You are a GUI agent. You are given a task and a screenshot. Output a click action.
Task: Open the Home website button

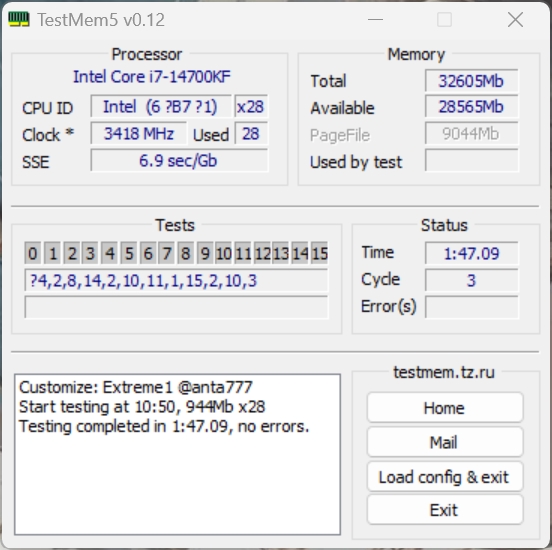click(x=445, y=407)
